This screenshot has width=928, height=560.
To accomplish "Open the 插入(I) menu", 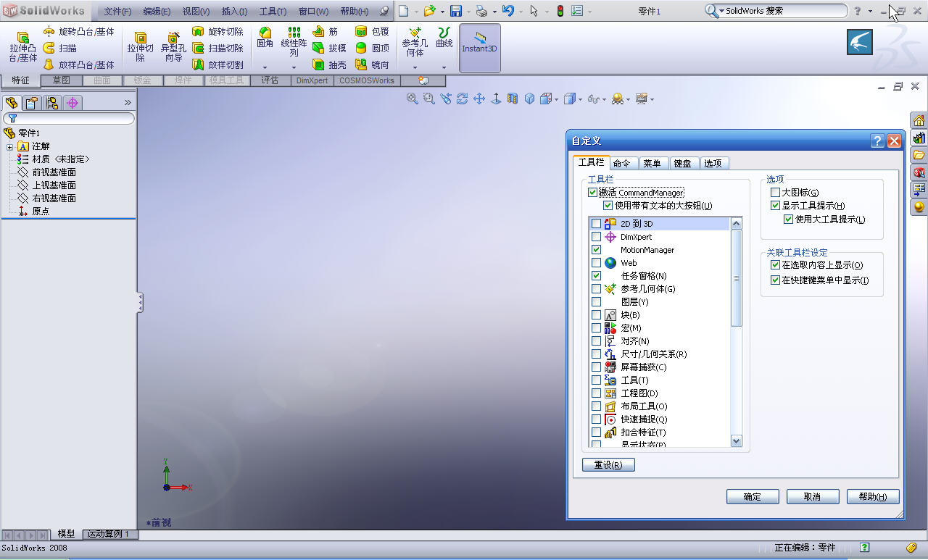I will (234, 12).
